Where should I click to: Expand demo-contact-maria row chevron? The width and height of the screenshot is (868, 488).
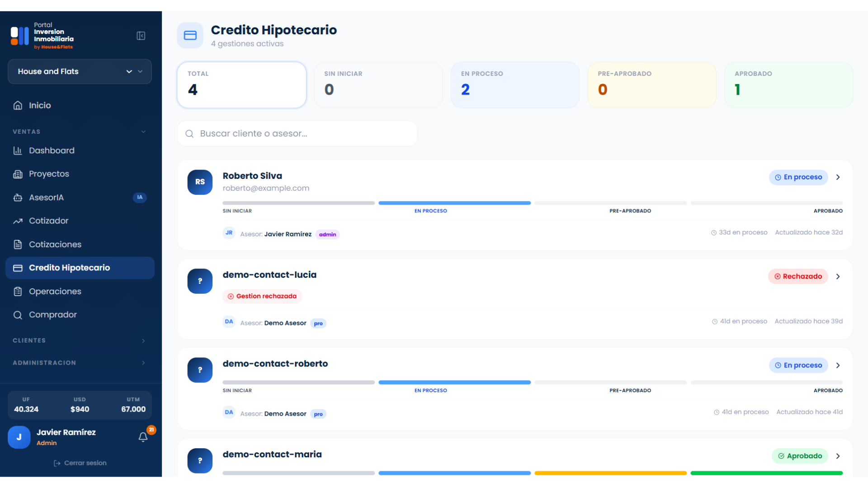[838, 456]
